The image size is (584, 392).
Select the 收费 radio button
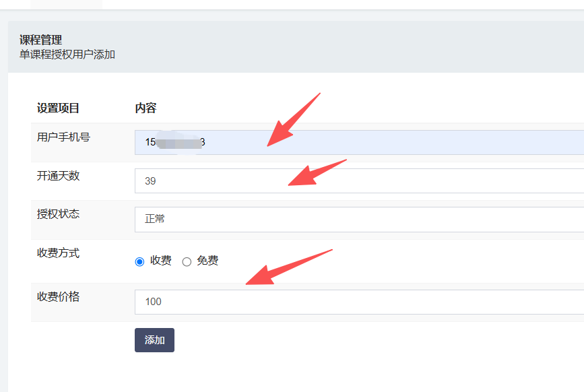(140, 261)
